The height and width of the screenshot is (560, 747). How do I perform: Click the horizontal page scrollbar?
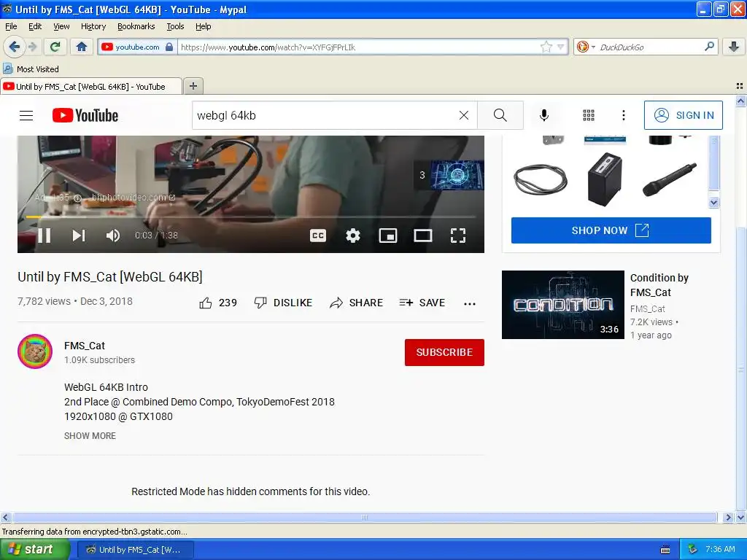tap(365, 518)
